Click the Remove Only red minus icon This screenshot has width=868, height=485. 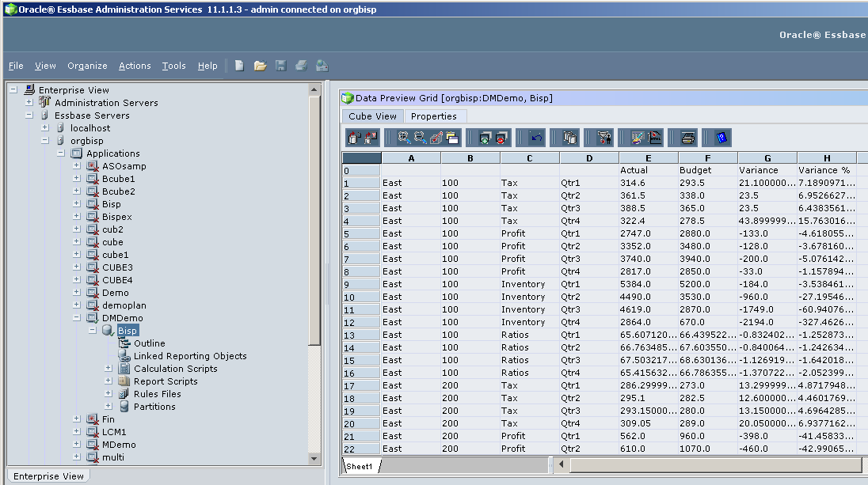point(501,138)
